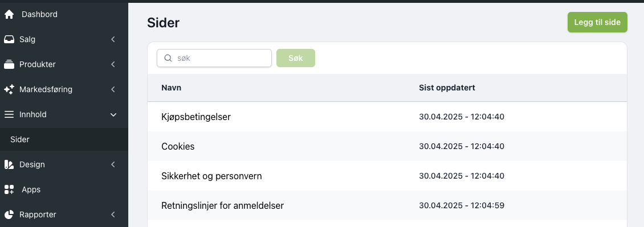Click the magnifier icon in search box
The height and width of the screenshot is (227, 644).
[168, 58]
